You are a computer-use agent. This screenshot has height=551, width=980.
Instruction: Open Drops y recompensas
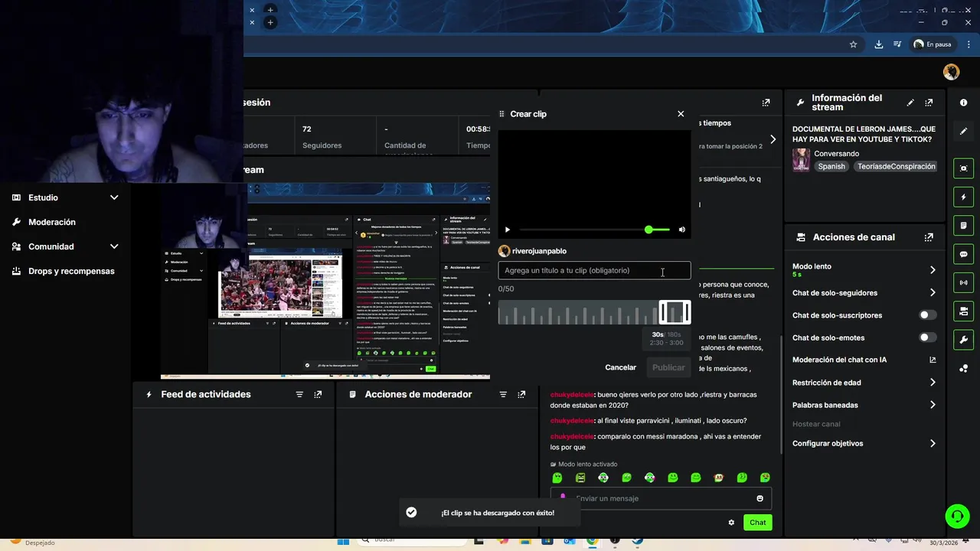(65, 271)
